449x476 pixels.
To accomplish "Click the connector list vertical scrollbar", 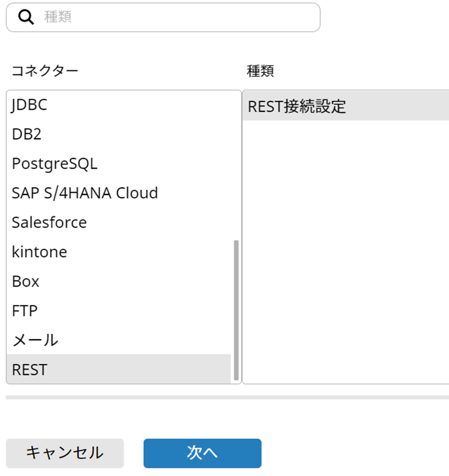I will 236,310.
